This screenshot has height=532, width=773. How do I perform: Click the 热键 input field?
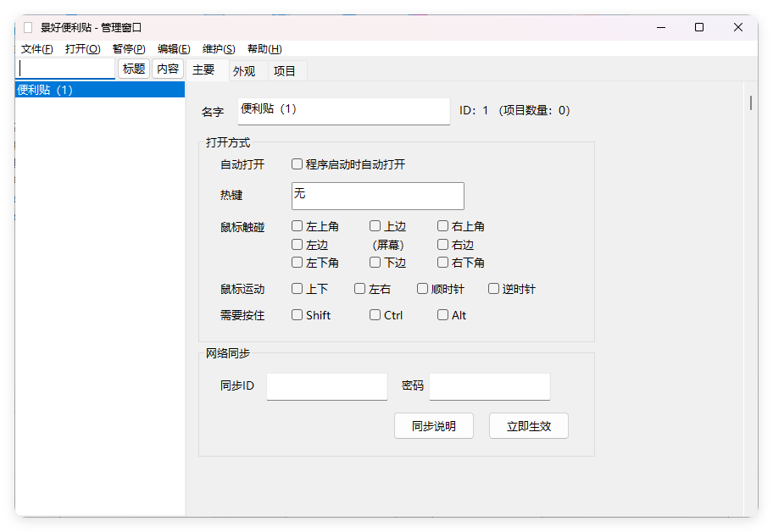tap(377, 196)
